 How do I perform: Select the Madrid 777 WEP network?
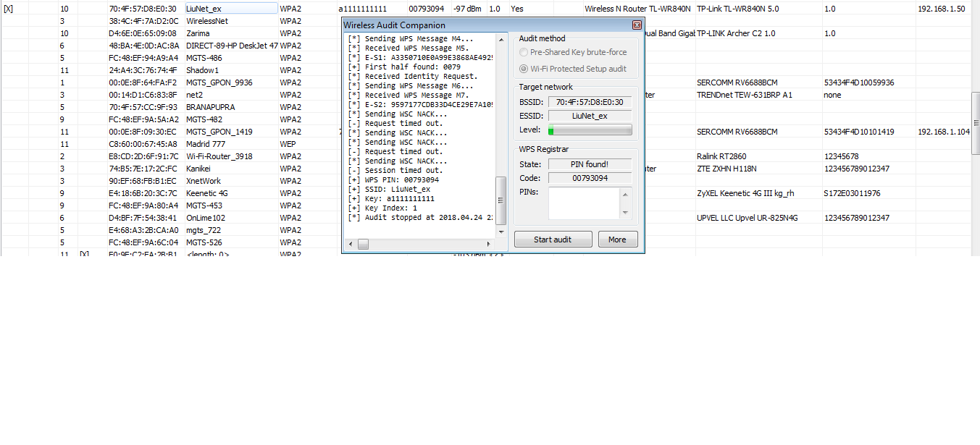tap(205, 144)
